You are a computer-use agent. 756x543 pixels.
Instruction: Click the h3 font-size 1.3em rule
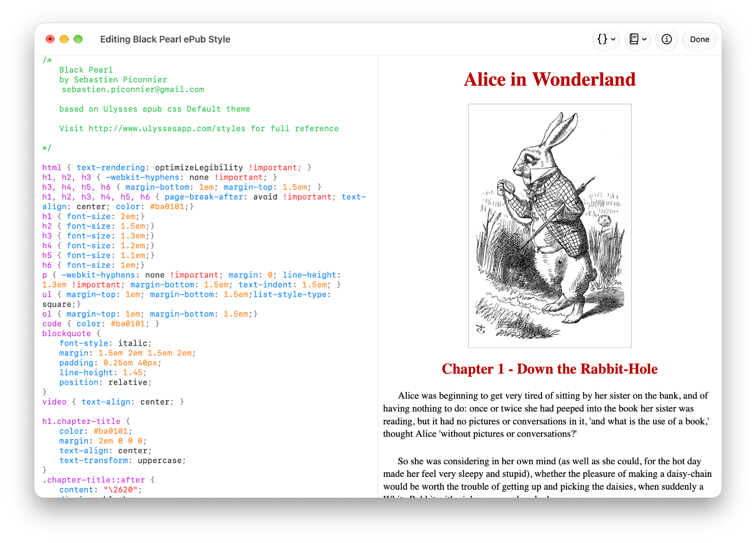pos(98,236)
